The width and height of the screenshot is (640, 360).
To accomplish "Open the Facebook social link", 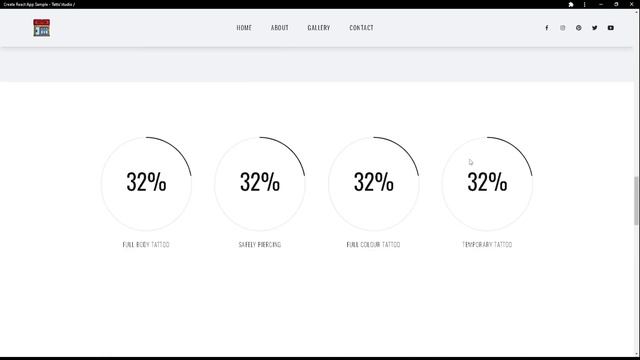I will coord(547,28).
